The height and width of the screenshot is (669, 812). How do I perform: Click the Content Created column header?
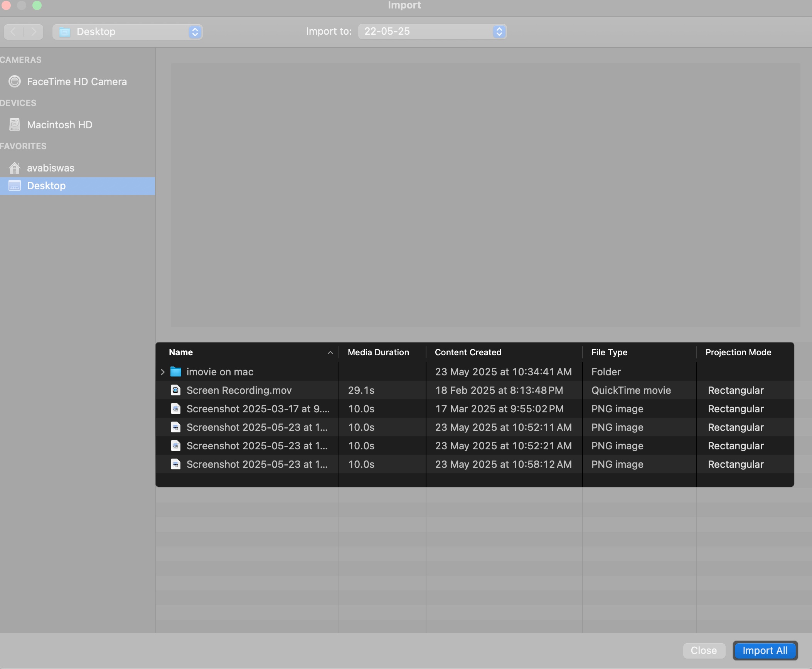468,352
